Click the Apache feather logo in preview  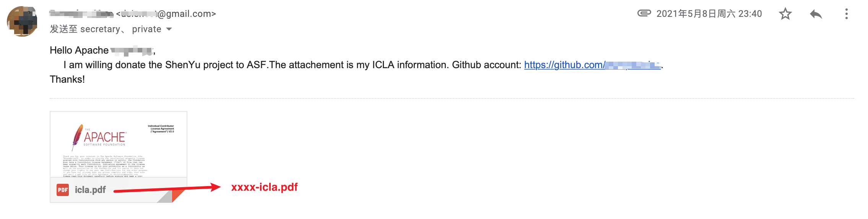[78, 137]
